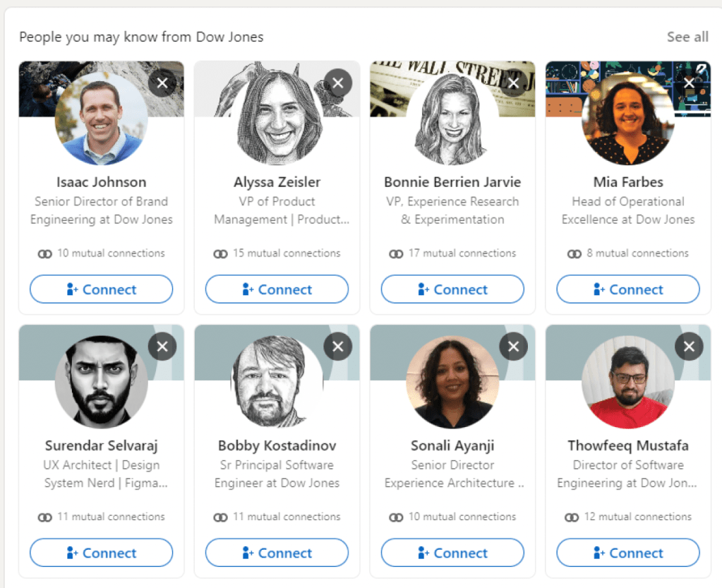Remove Sonali Ayanji's card with X

coord(513,347)
